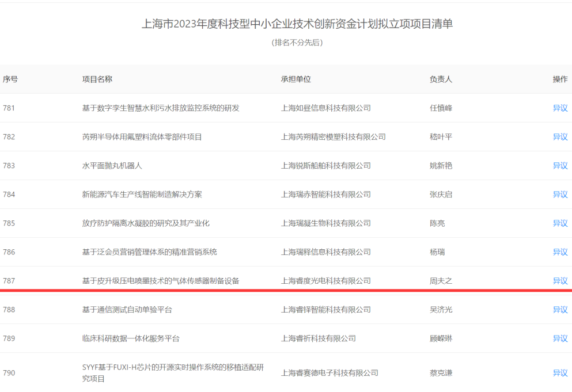572x392 pixels.
Task: Click serial number 787
Action: (9, 281)
